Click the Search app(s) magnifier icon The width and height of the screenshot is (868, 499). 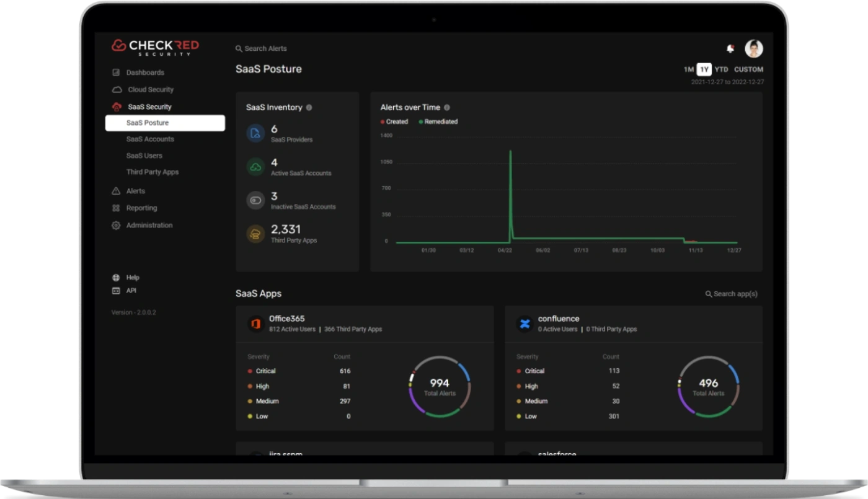click(709, 294)
